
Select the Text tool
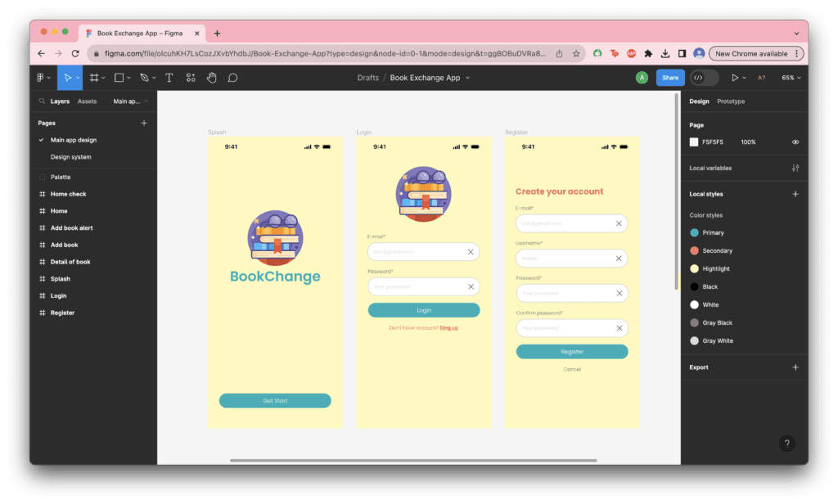(169, 77)
